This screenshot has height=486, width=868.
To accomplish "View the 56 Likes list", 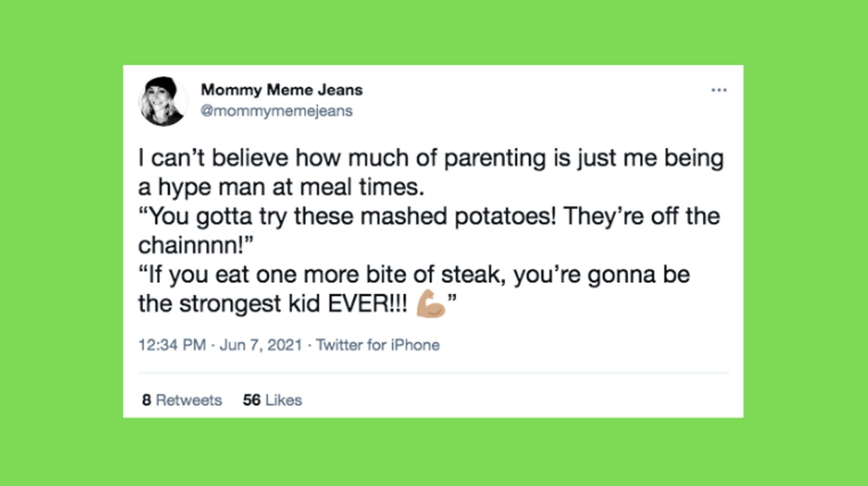I will (x=272, y=400).
